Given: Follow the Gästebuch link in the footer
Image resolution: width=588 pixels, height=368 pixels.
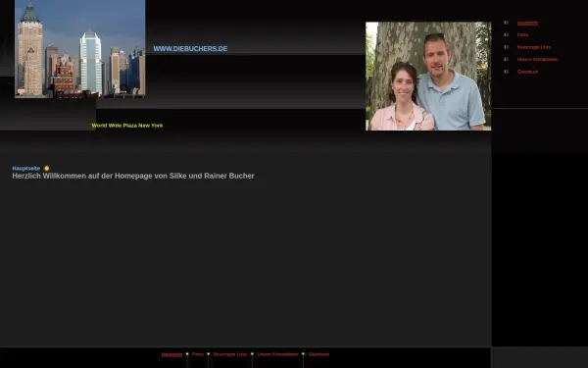Looking at the screenshot, I should [318, 354].
